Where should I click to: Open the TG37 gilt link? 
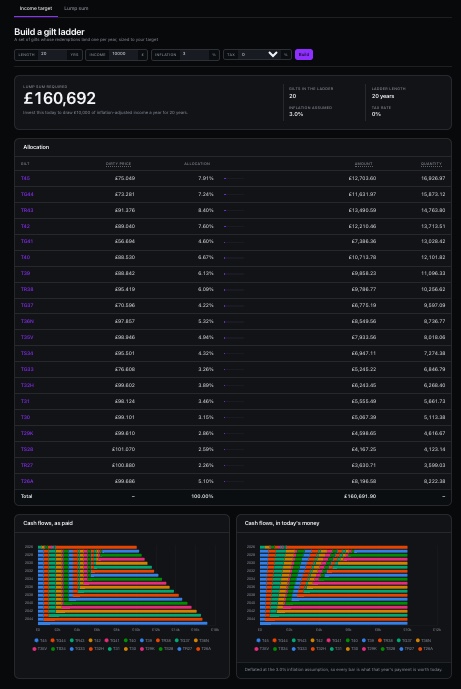coord(27,305)
